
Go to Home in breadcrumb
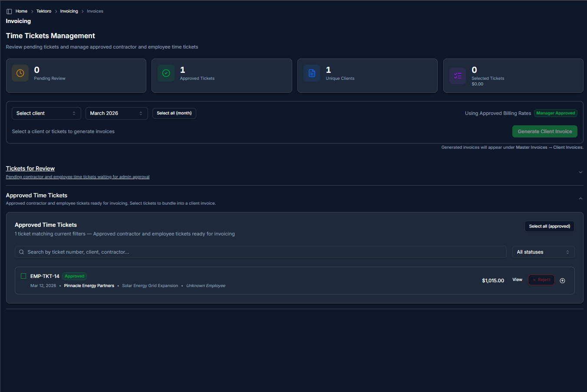(x=21, y=11)
